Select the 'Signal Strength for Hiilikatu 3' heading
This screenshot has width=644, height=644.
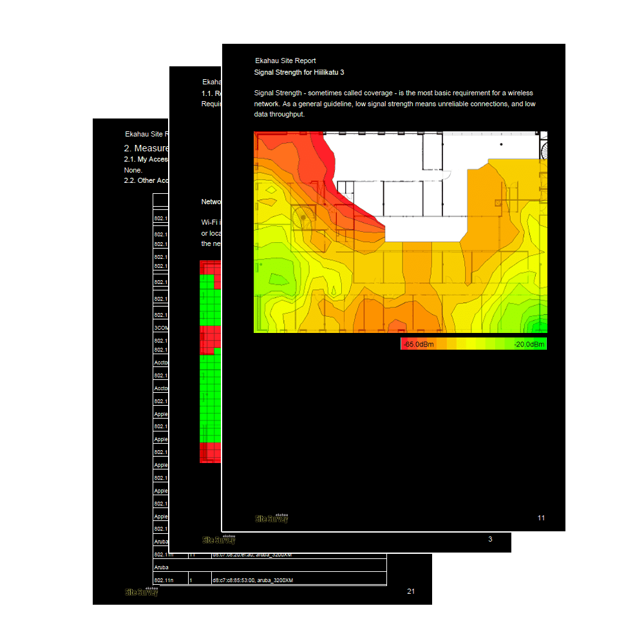tap(299, 72)
